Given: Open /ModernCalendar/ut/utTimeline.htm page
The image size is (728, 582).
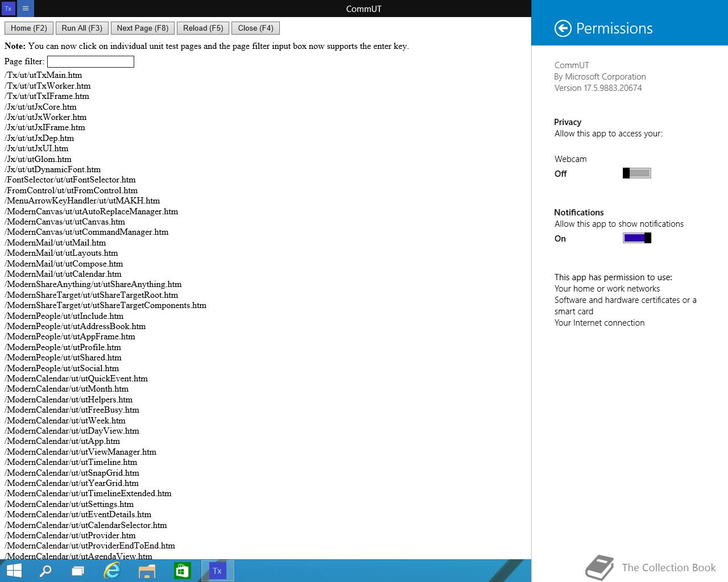Looking at the screenshot, I should 71,462.
